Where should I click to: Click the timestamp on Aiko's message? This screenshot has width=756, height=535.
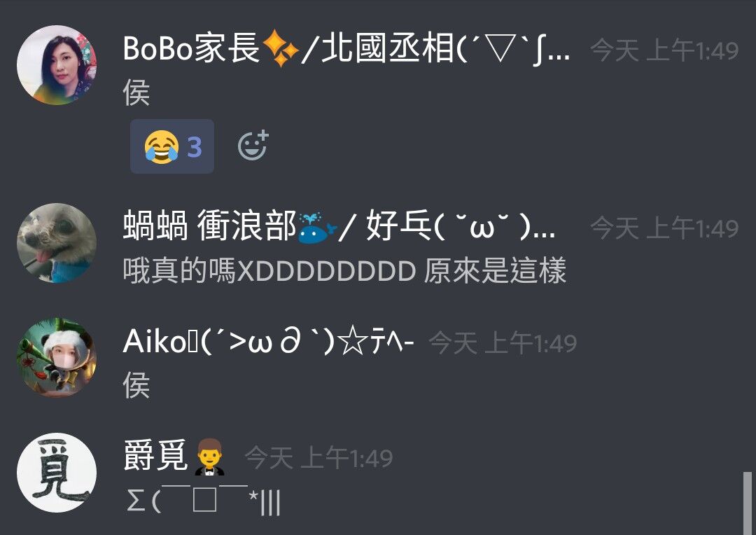point(503,343)
